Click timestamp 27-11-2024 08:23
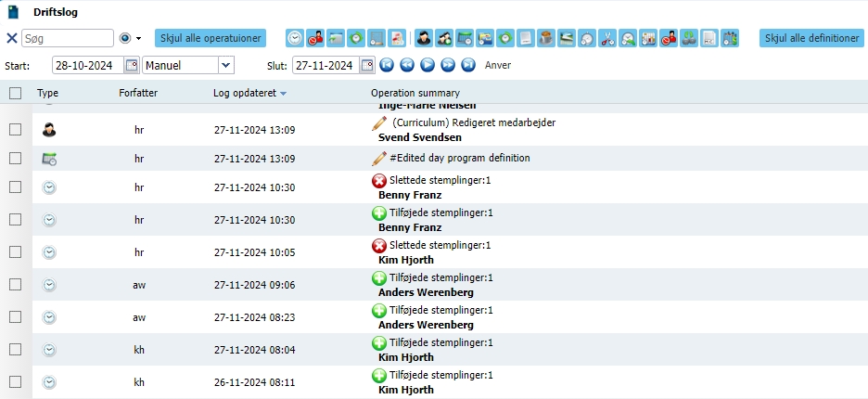The height and width of the screenshot is (399, 868). tap(255, 317)
